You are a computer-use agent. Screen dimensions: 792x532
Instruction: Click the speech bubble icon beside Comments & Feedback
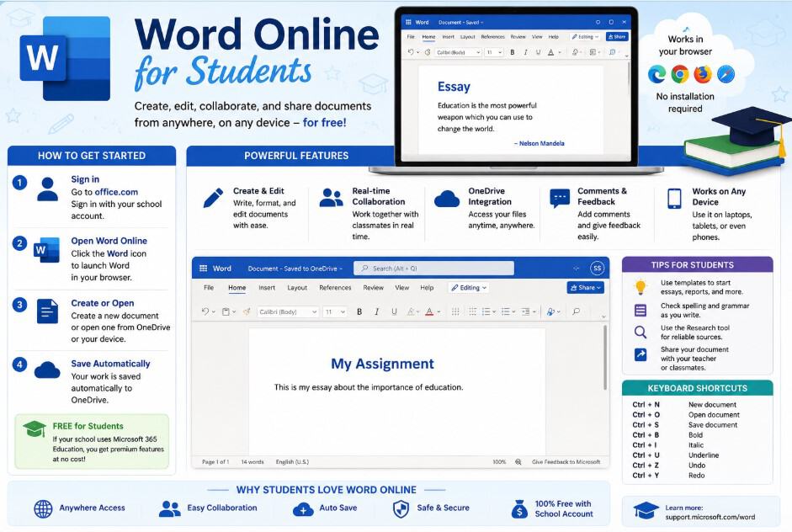[560, 199]
